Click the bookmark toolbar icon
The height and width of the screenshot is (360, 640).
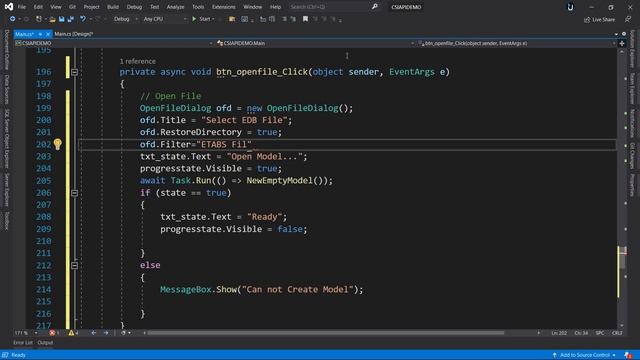[305, 19]
